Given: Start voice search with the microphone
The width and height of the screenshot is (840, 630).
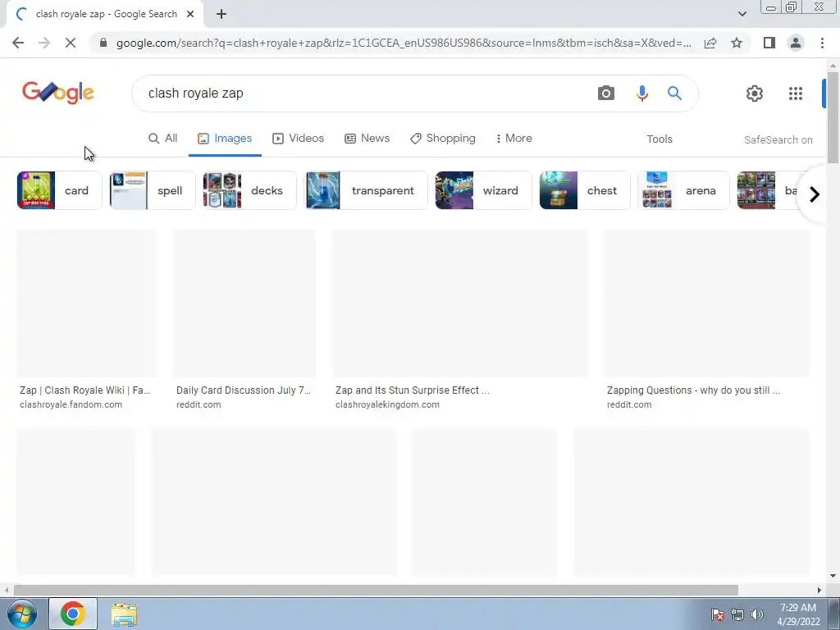Looking at the screenshot, I should pyautogui.click(x=641, y=94).
